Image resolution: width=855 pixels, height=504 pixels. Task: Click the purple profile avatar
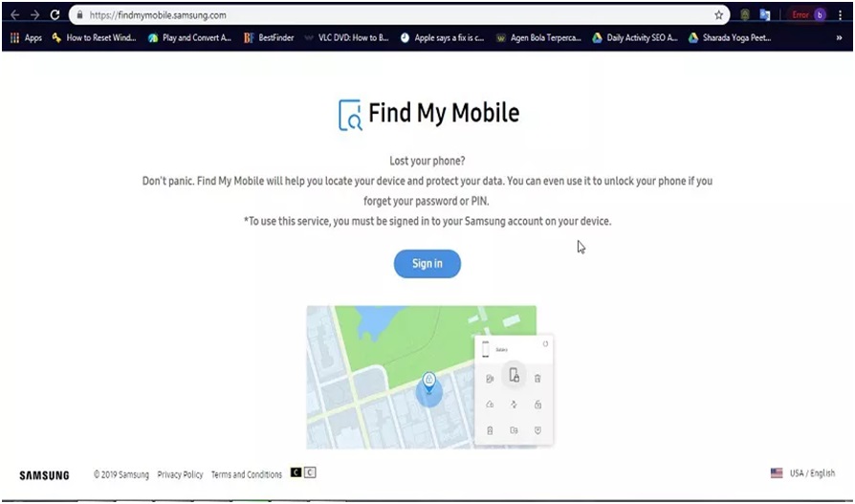(x=820, y=15)
